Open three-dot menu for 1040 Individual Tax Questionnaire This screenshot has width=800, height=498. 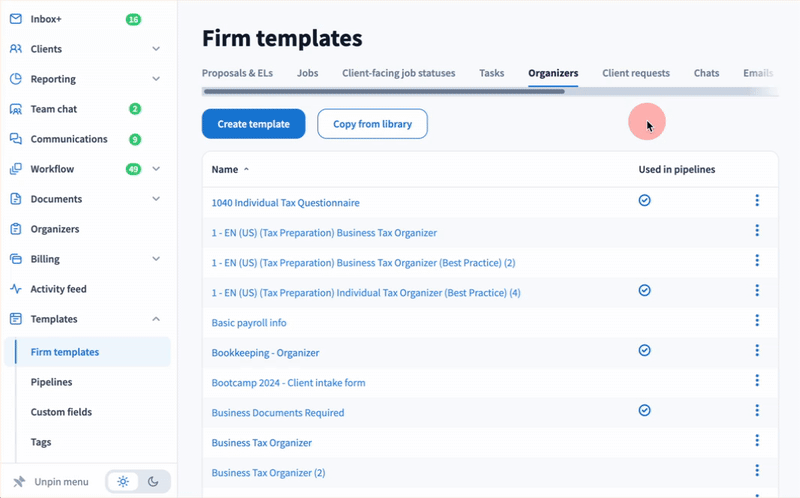point(757,201)
